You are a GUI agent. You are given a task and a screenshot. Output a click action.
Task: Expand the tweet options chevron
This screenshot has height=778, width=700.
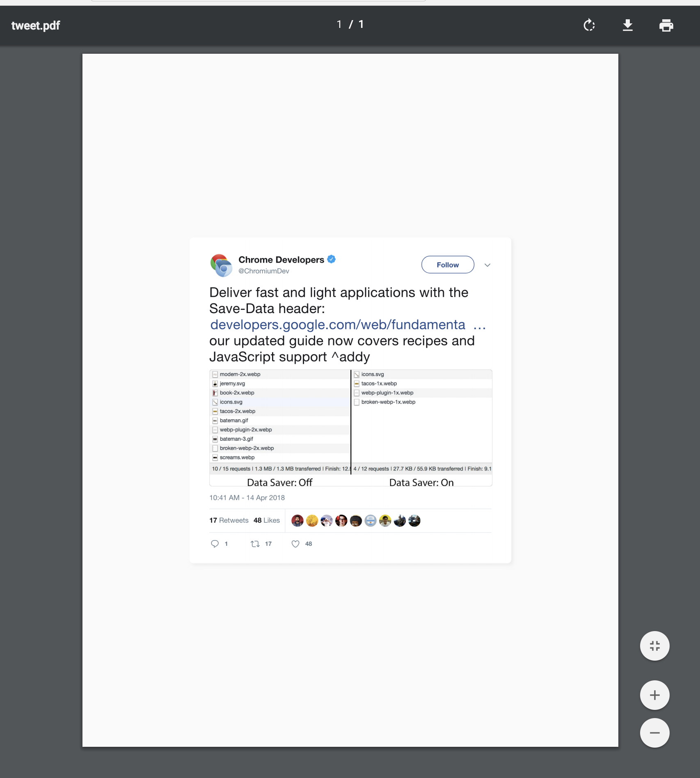[x=487, y=265]
